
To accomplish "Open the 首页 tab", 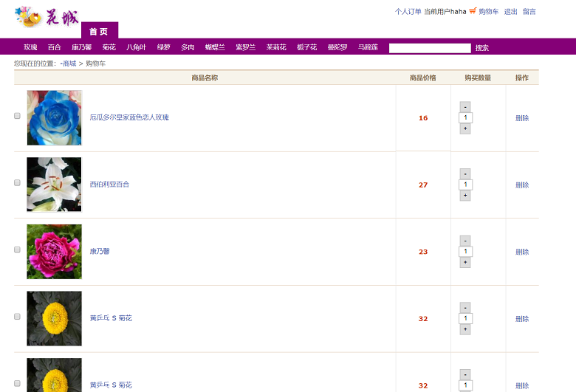I will point(100,31).
